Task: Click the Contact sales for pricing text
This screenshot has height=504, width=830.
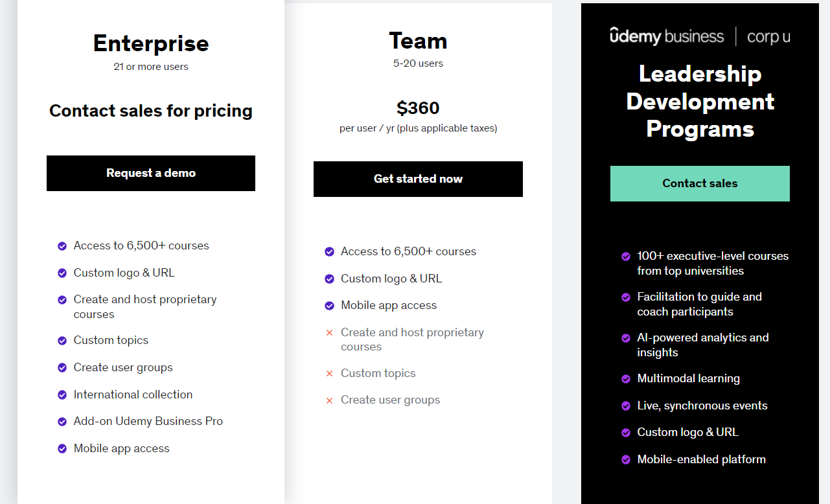Action: click(151, 111)
